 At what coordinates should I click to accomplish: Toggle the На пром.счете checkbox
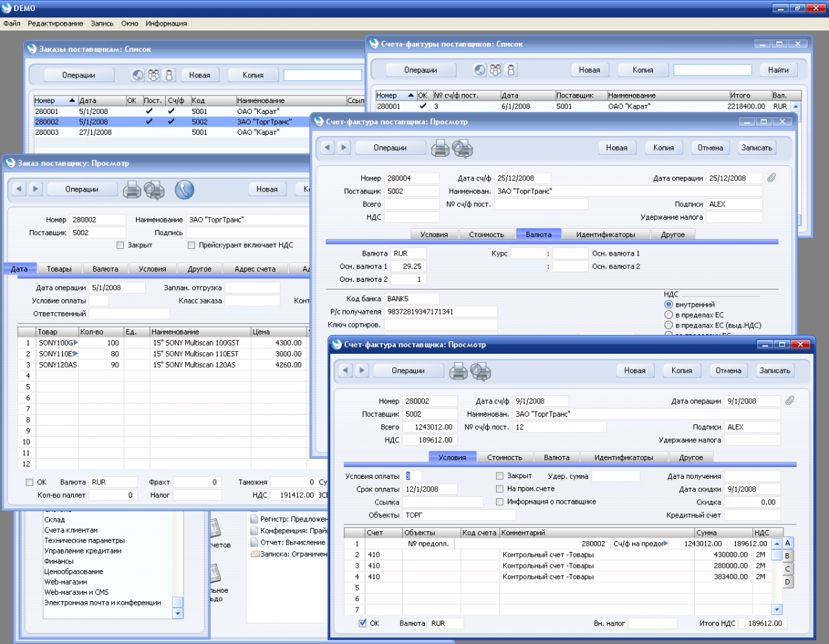pos(499,489)
